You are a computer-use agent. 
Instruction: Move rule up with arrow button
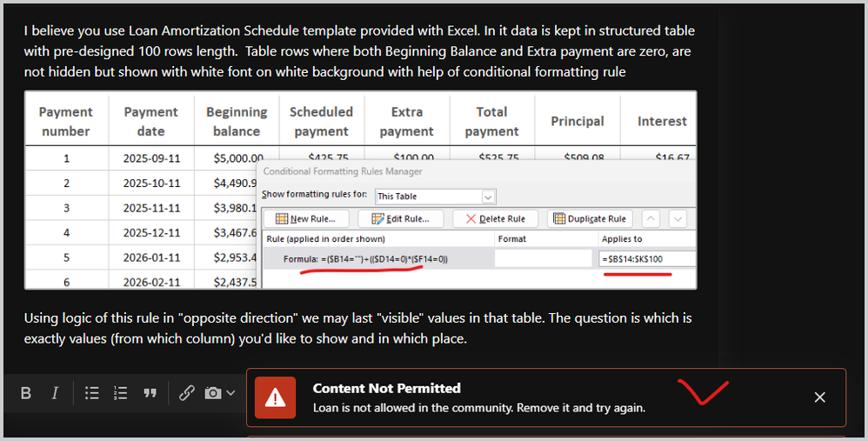pyautogui.click(x=651, y=218)
